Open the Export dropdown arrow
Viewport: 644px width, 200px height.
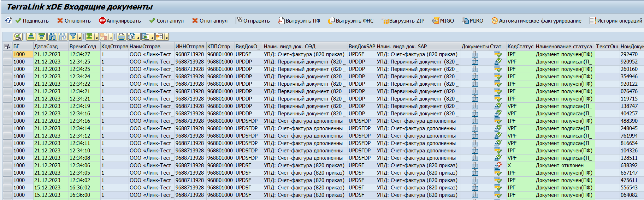[x=152, y=37]
